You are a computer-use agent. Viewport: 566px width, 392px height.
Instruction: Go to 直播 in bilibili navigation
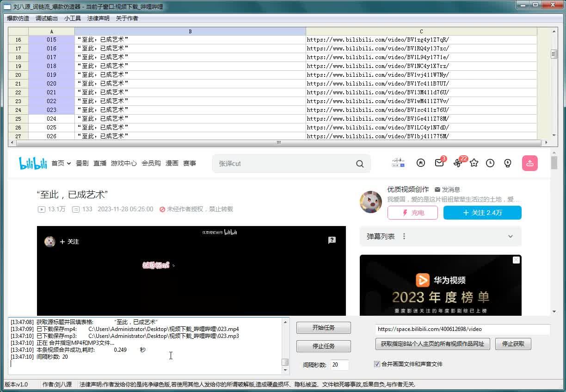(x=100, y=163)
